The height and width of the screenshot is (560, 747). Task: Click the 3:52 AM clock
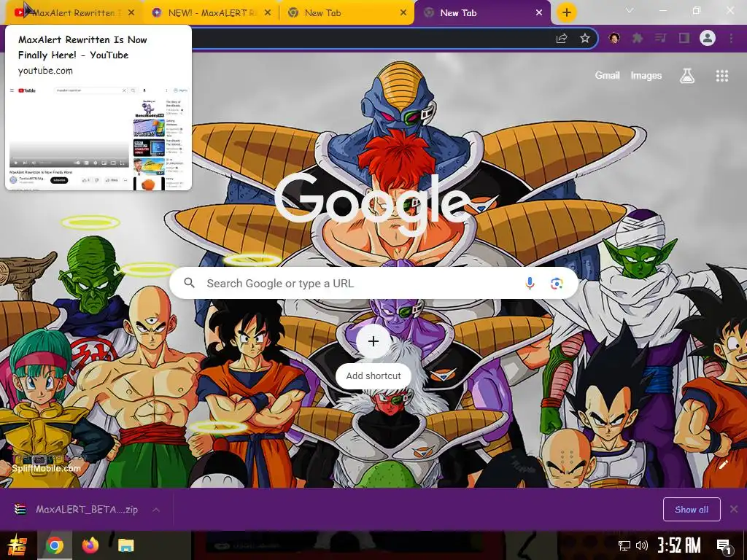point(679,545)
